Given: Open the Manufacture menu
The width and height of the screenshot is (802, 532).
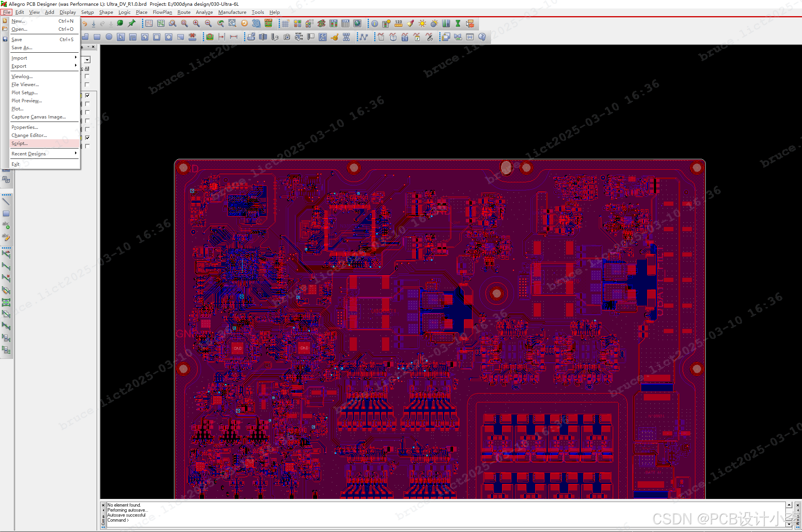Looking at the screenshot, I should (x=232, y=12).
